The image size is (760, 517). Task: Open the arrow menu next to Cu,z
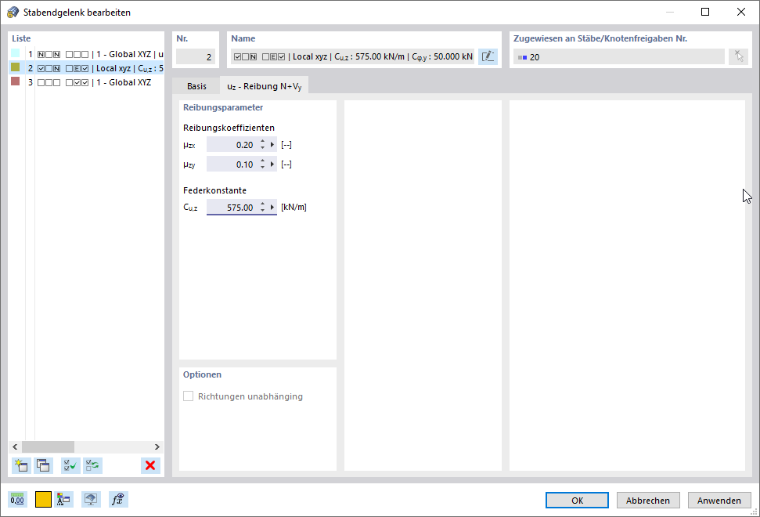272,207
